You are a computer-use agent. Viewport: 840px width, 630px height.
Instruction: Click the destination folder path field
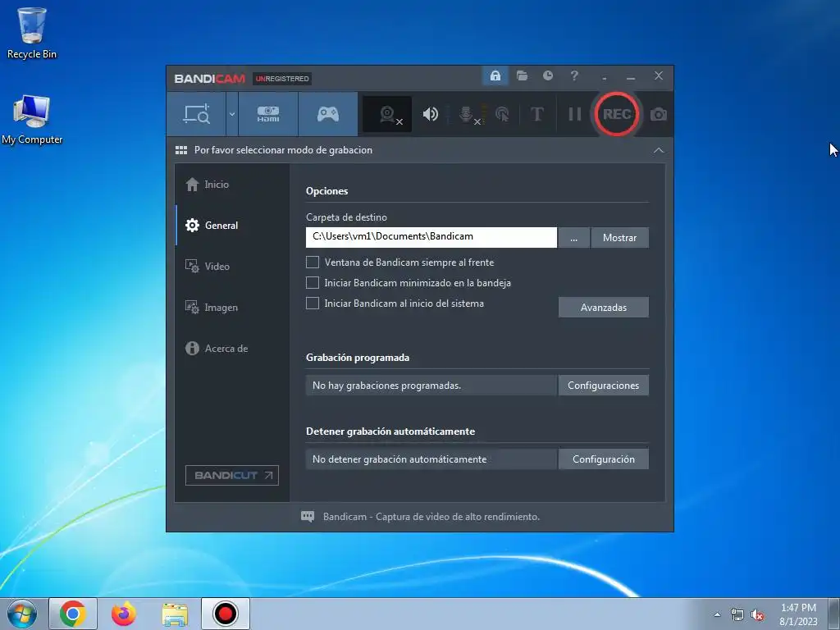pos(431,237)
